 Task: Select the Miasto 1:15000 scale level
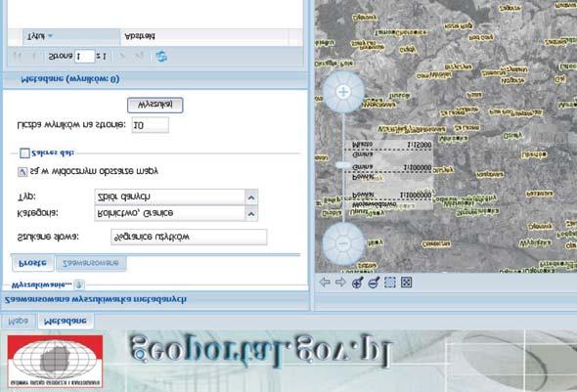[391, 145]
